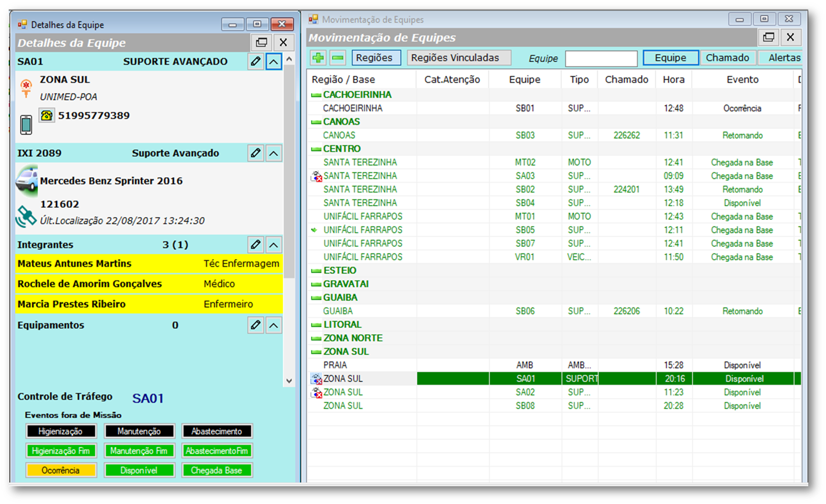Edit the IXI 2089 vehicle pencil icon
Viewport: 826px width, 504px height.
pyautogui.click(x=255, y=153)
